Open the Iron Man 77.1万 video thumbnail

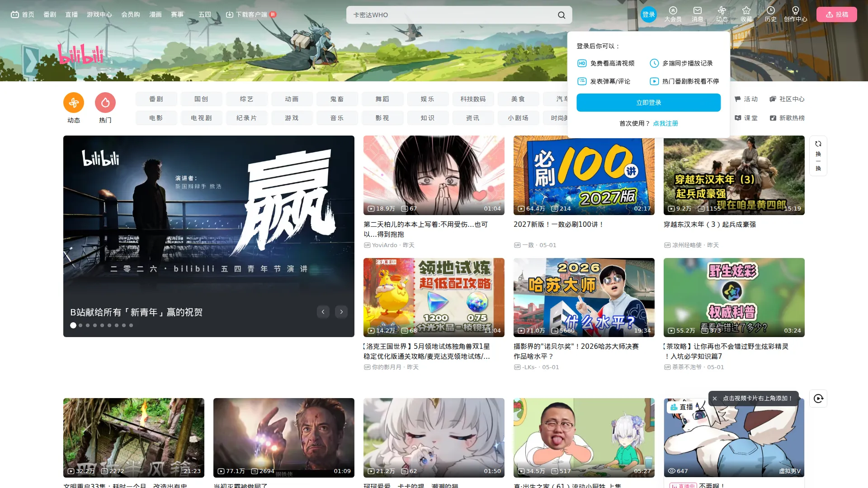coord(283,438)
